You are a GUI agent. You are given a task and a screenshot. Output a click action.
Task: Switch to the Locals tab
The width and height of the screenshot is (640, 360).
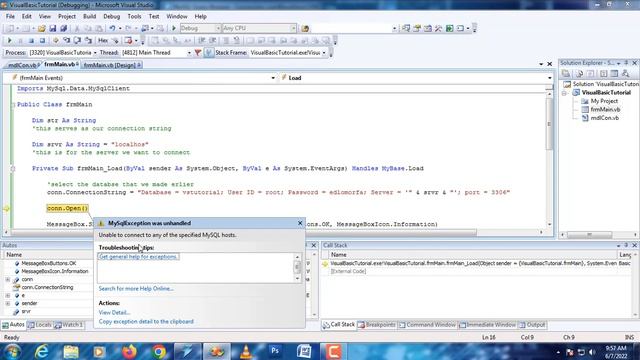point(40,325)
